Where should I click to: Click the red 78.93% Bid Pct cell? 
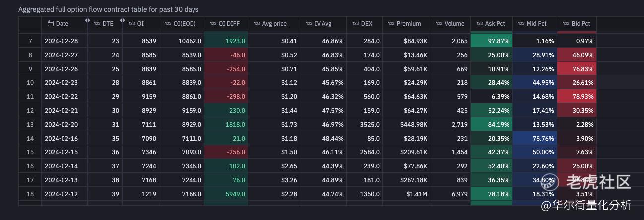tap(577, 96)
